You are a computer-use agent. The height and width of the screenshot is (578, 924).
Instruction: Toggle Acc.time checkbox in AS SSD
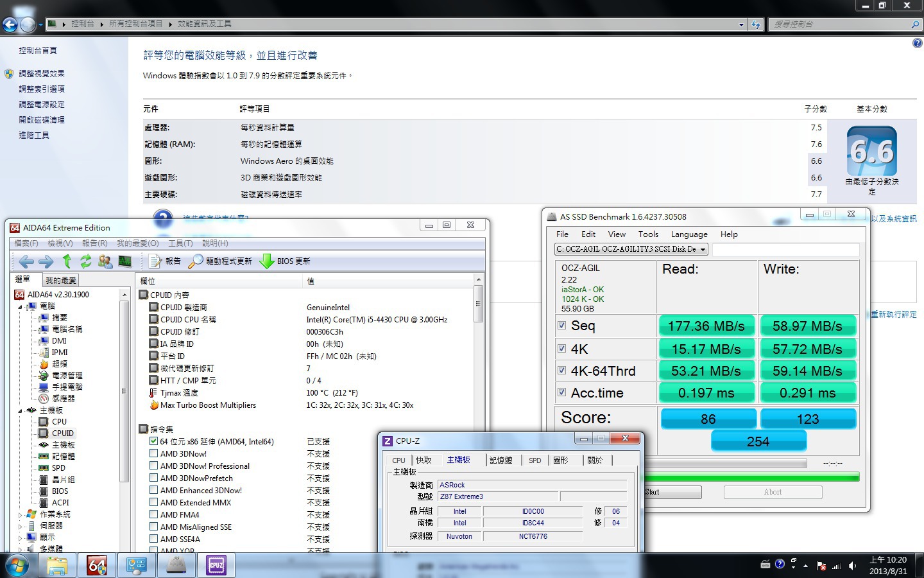[562, 392]
